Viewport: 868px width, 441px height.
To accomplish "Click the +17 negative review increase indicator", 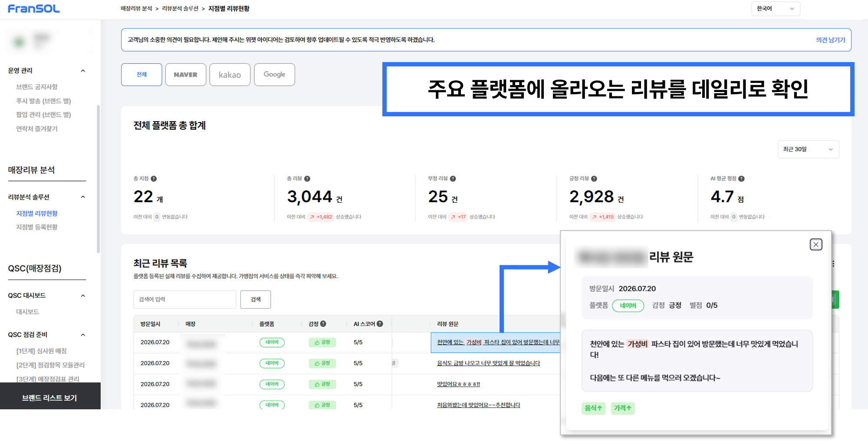I will (458, 217).
